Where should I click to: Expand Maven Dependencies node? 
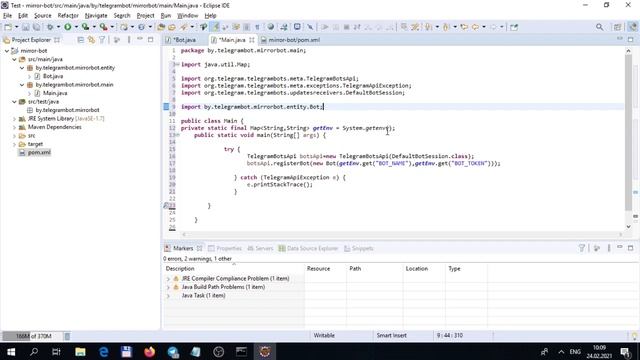14,127
